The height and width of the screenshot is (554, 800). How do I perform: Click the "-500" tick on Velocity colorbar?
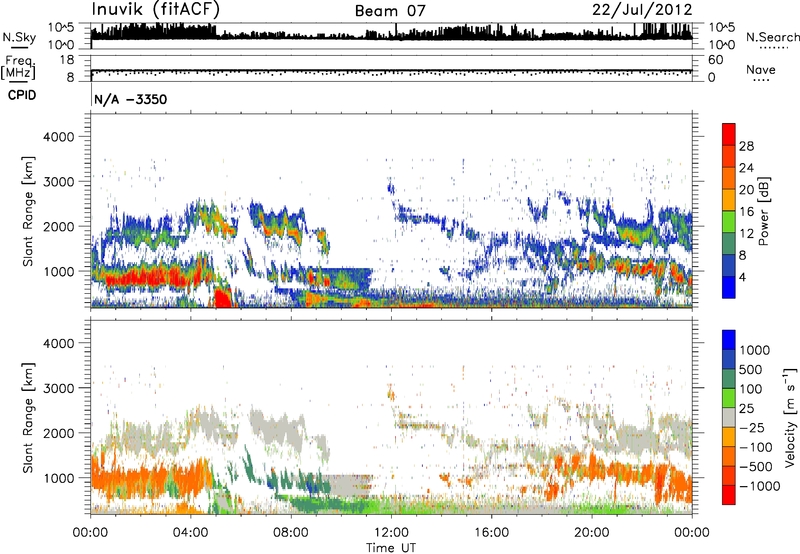[x=756, y=467]
